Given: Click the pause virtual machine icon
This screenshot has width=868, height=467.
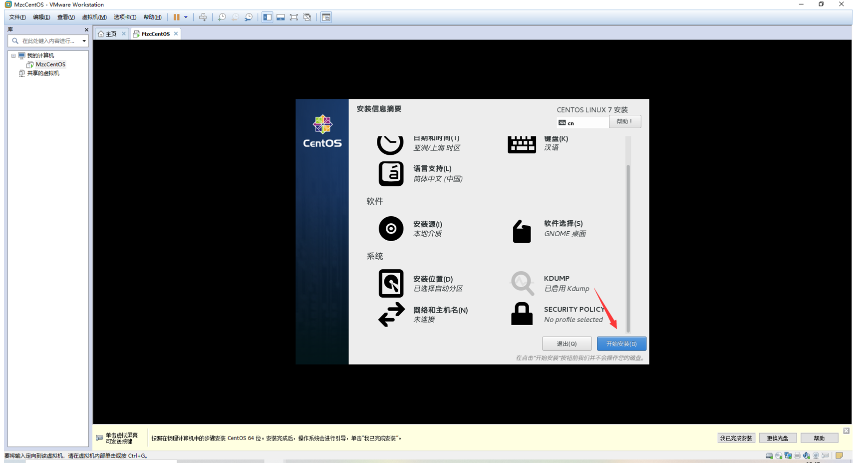Looking at the screenshot, I should pos(176,17).
